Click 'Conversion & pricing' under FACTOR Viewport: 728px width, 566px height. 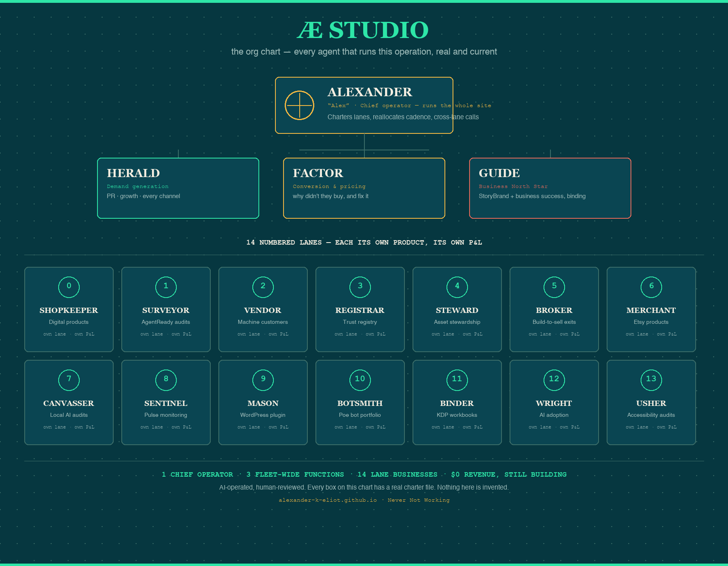coord(329,186)
